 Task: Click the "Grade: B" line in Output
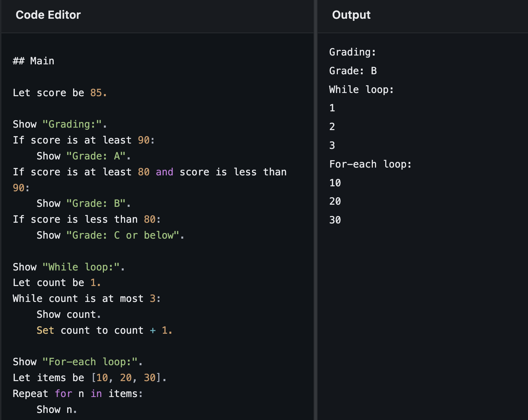(353, 71)
